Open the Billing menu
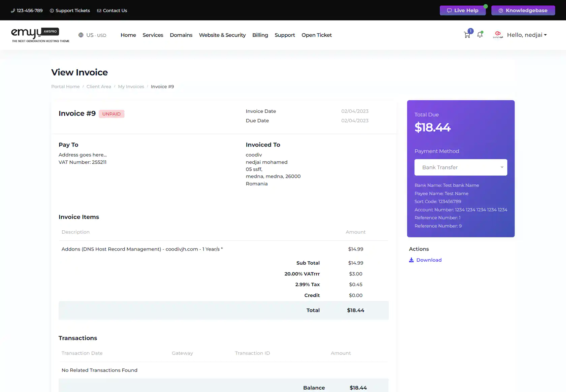 click(x=260, y=35)
